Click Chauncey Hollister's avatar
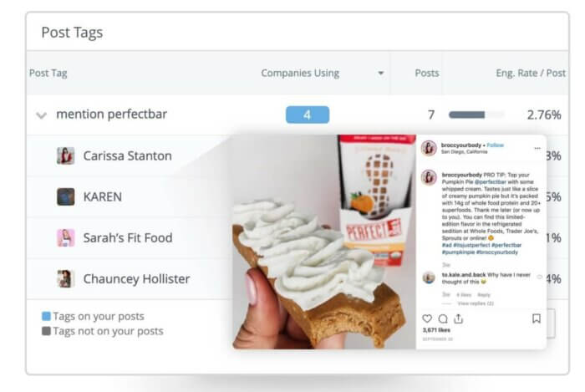The width and height of the screenshot is (585, 392). point(66,278)
